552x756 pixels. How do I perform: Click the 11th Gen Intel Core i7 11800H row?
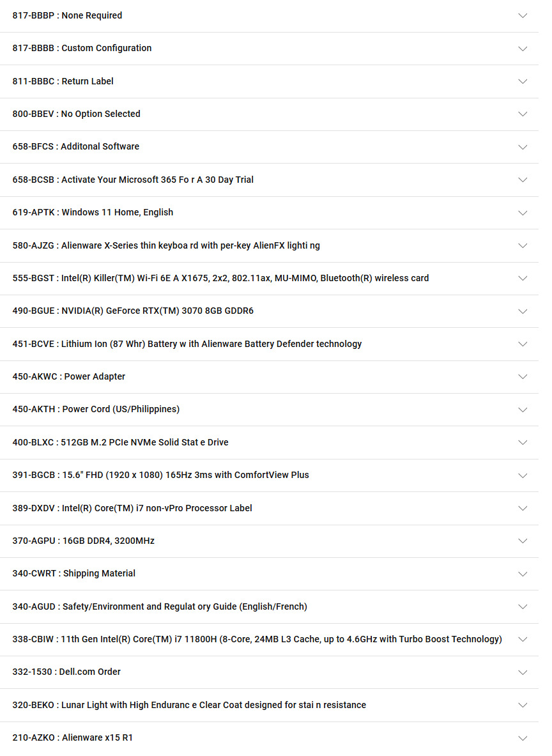(257, 639)
